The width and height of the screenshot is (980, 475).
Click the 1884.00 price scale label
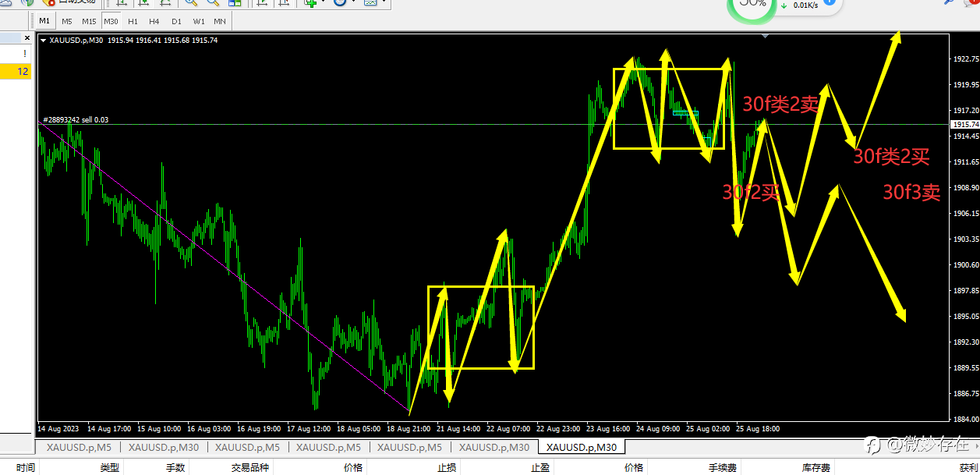coord(965,419)
